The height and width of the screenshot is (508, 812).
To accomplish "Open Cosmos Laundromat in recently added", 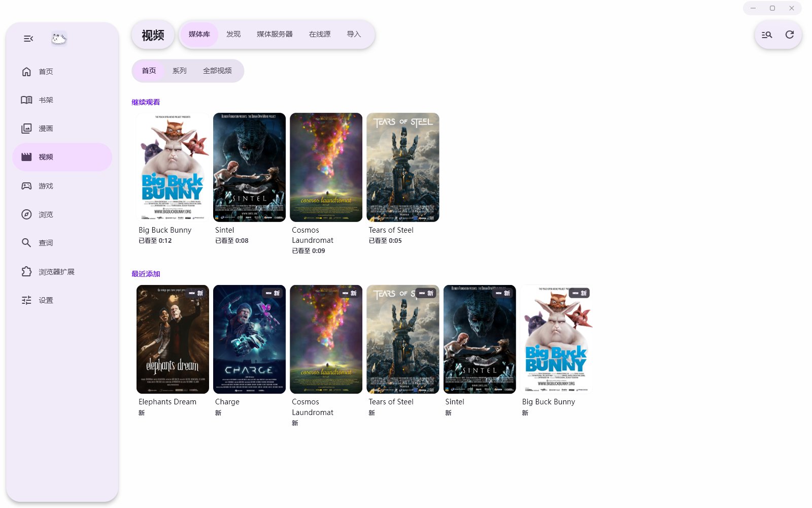I will 326,339.
